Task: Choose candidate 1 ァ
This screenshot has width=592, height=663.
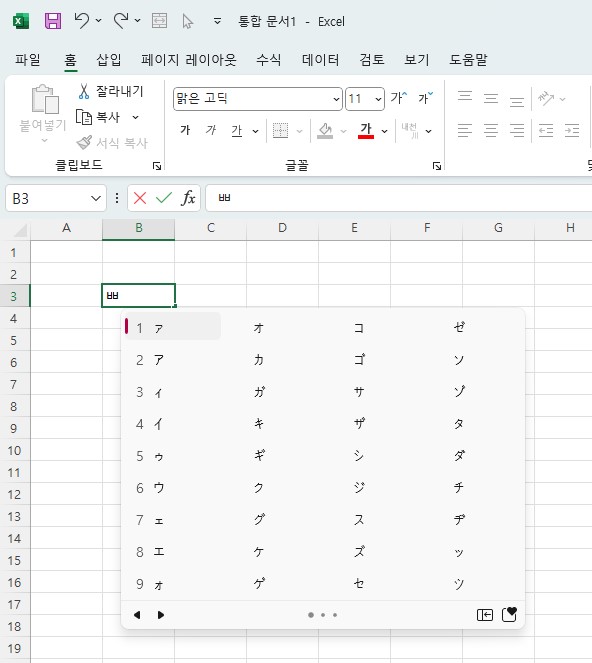Action: [173, 328]
